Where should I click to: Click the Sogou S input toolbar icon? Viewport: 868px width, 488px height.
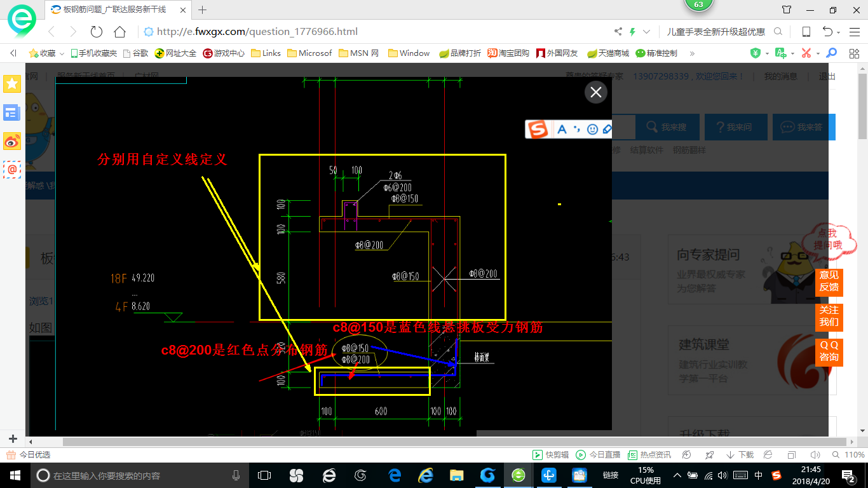pyautogui.click(x=539, y=129)
